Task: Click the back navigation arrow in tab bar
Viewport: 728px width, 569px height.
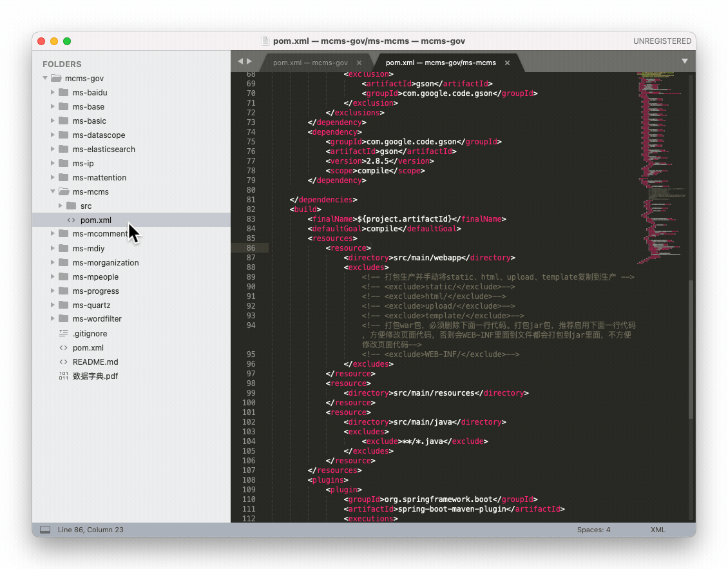Action: (240, 61)
